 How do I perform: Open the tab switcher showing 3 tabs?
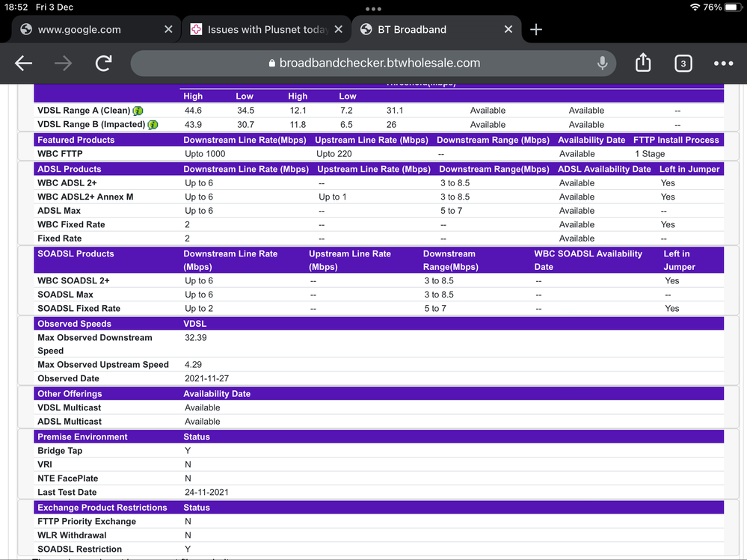tap(683, 64)
